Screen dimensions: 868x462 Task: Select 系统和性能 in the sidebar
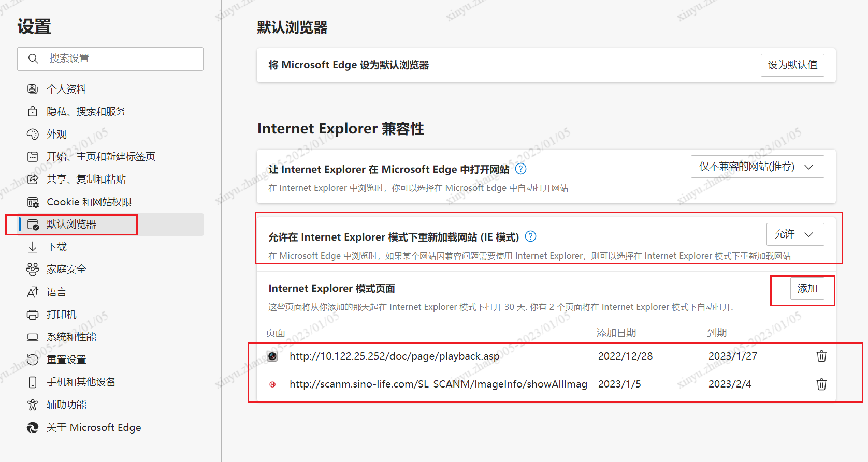point(71,337)
